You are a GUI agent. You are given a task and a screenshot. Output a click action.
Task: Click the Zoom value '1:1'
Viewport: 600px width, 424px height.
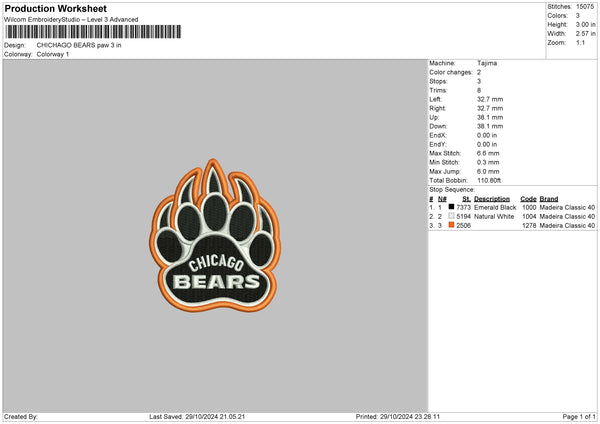(580, 42)
